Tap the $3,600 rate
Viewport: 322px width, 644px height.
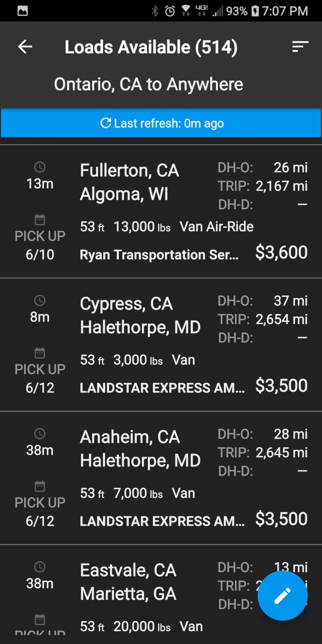pyautogui.click(x=281, y=253)
